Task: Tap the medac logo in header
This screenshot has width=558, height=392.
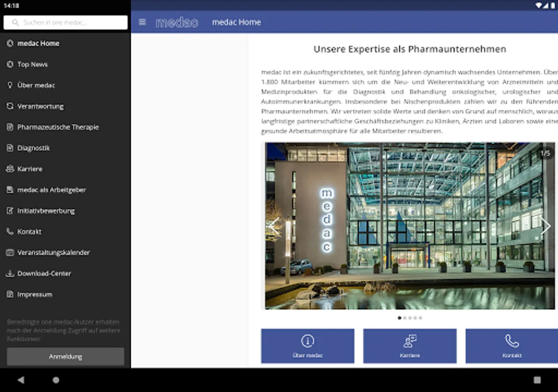Action: [177, 22]
